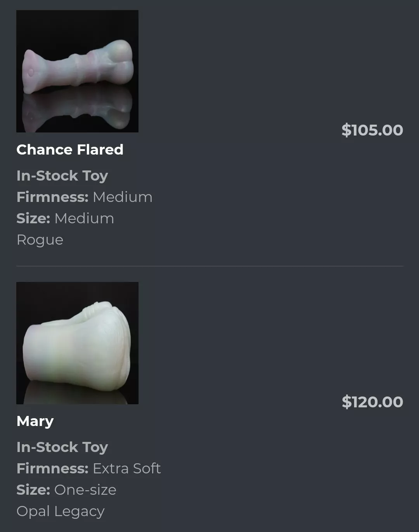Image resolution: width=419 pixels, height=532 pixels.
Task: Click the Size label for Mary
Action: click(33, 490)
